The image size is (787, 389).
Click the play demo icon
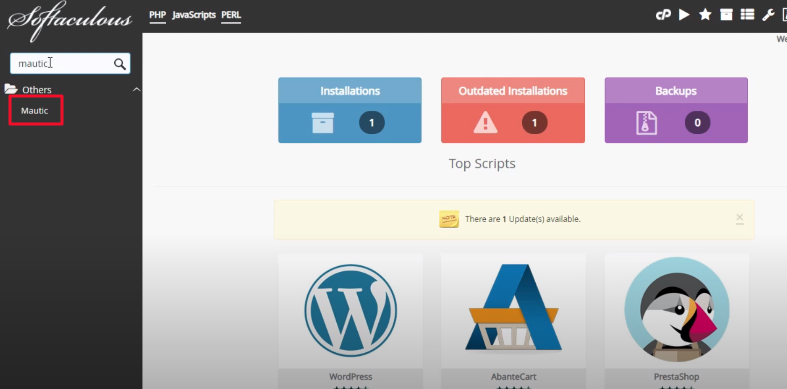[x=684, y=15]
